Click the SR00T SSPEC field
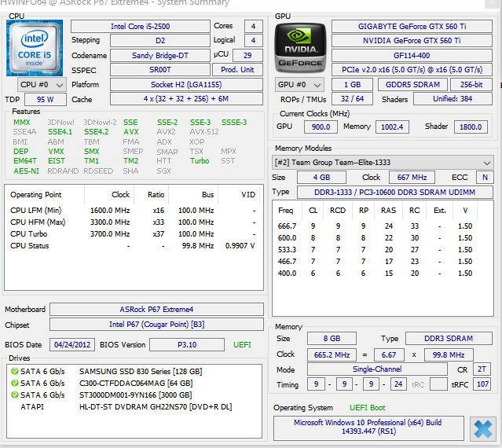 click(x=160, y=70)
